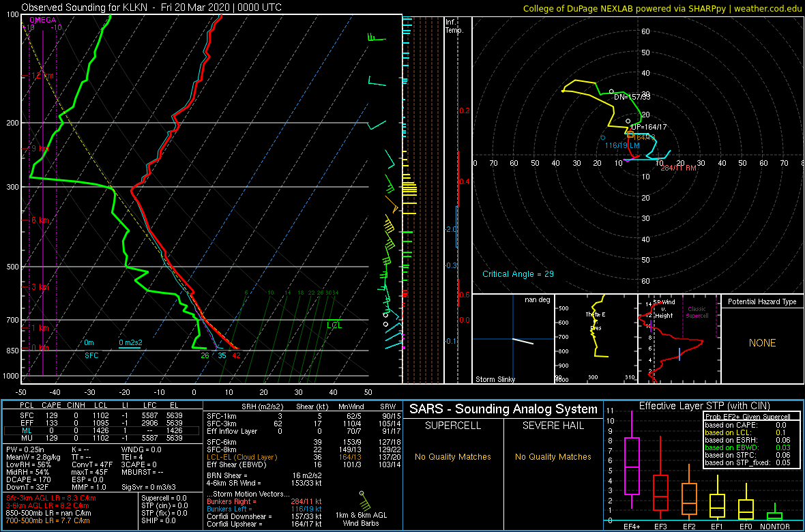Click the '3 km' height marker
Image resolution: width=805 pixels, height=532 pixels.
pos(40,286)
